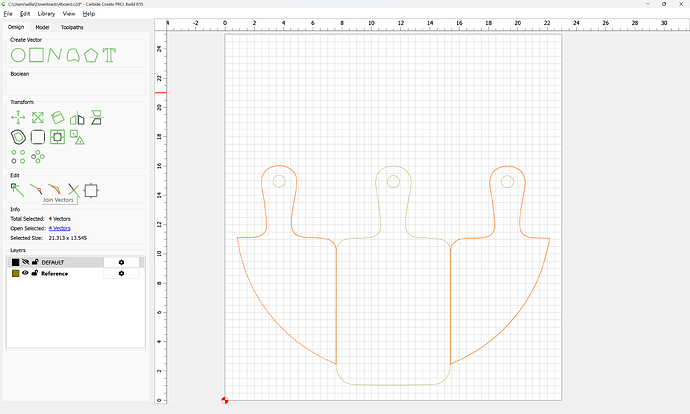Open settings gear for Reference layer
Image resolution: width=690 pixels, height=414 pixels.
121,273
